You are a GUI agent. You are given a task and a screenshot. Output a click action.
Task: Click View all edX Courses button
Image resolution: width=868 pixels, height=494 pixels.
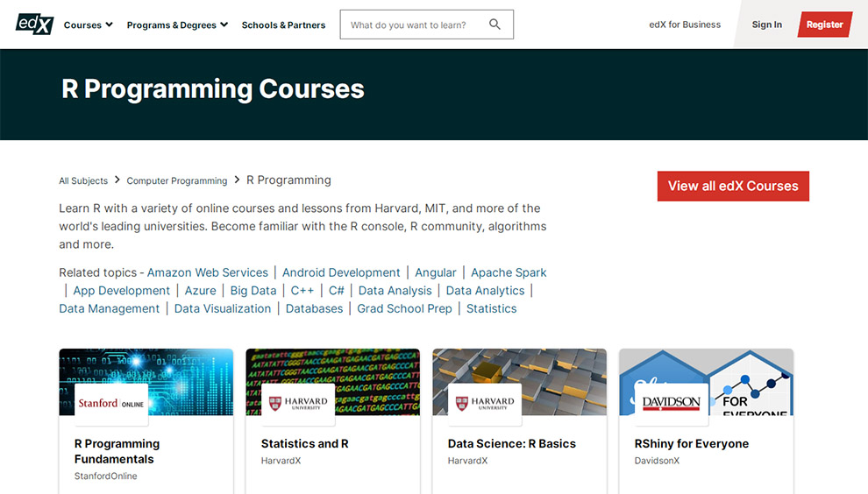(733, 186)
